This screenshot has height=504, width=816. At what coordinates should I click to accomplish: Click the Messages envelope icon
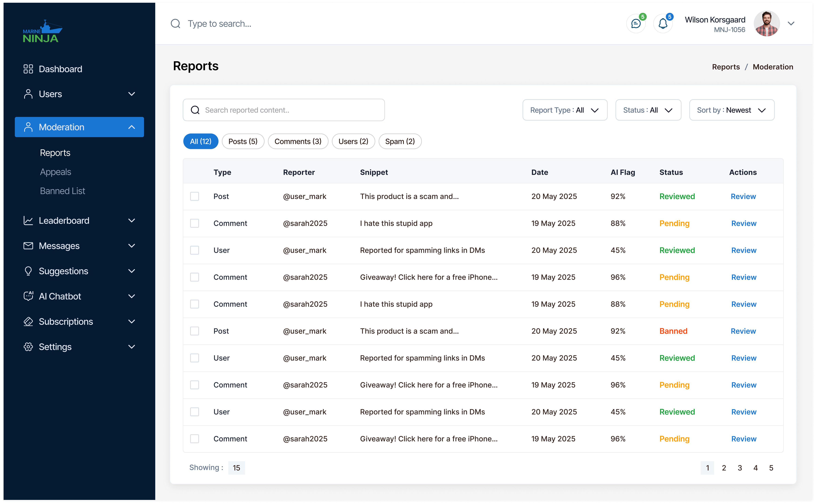[28, 246]
